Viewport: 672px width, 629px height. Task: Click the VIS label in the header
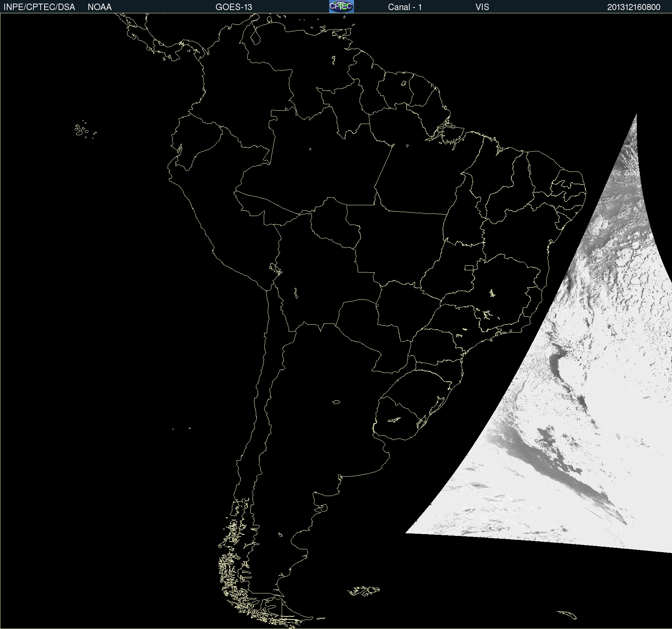point(482,7)
